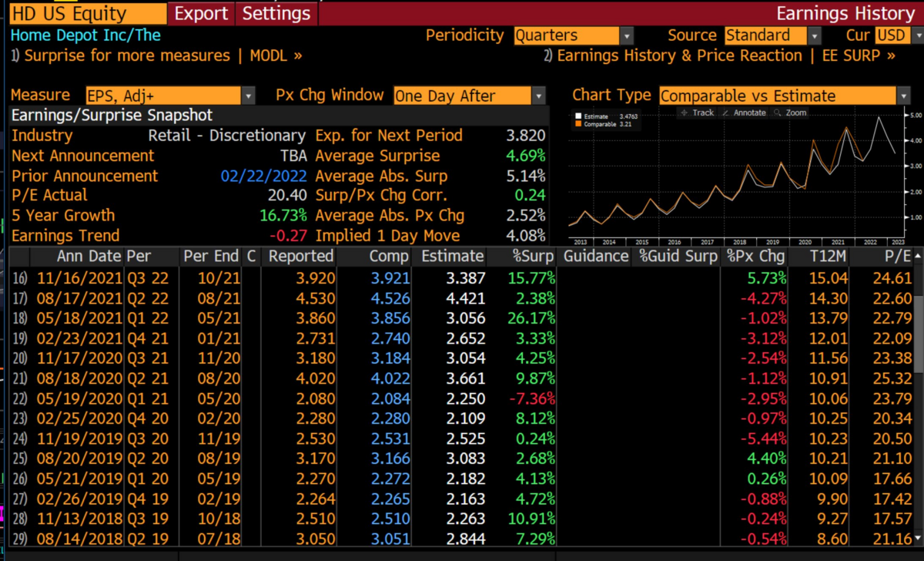
Task: Click the HD US Equity security field
Action: [88, 13]
